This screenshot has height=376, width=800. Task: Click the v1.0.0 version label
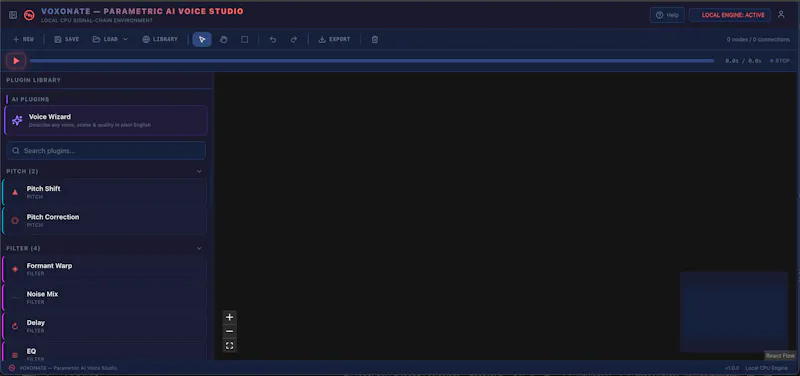[732, 368]
